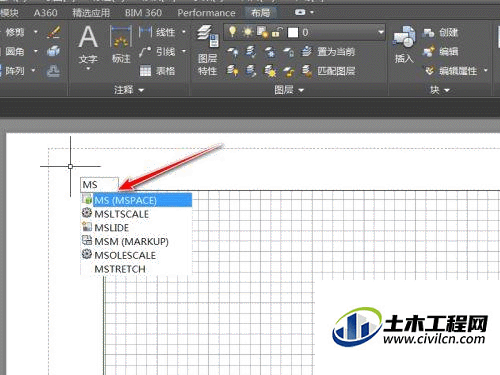Screen dimensions: 500x375
Task: Open the Dimension (标注) tool
Action: coord(121,37)
